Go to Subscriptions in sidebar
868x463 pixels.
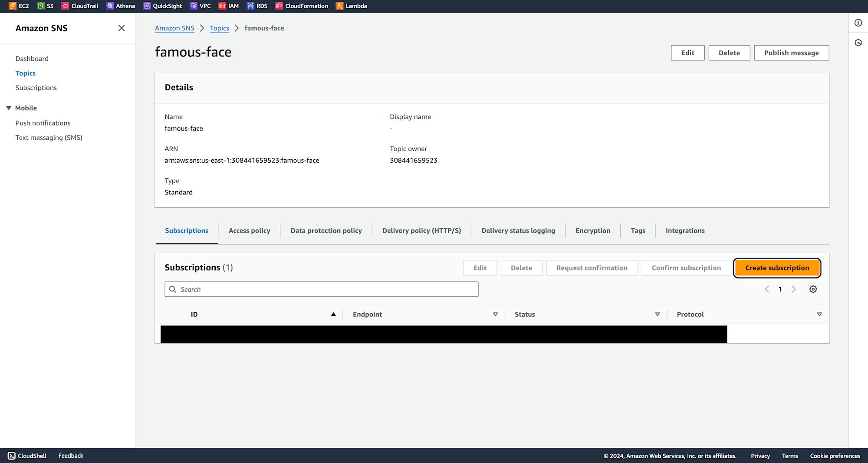36,88
